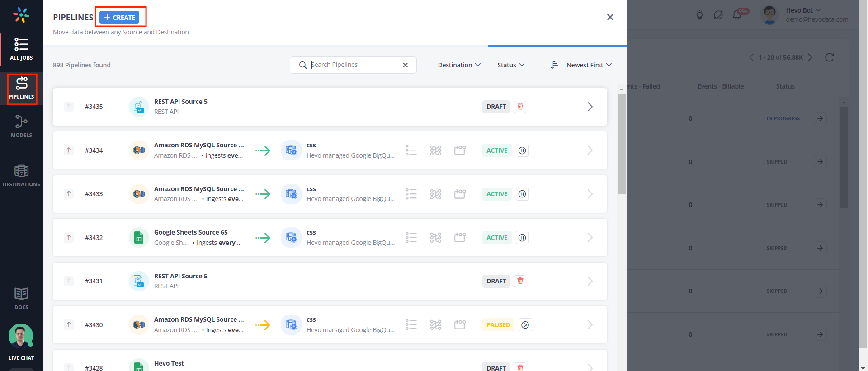Delete draft pipeline #3435
This screenshot has width=868, height=371.
tap(520, 107)
